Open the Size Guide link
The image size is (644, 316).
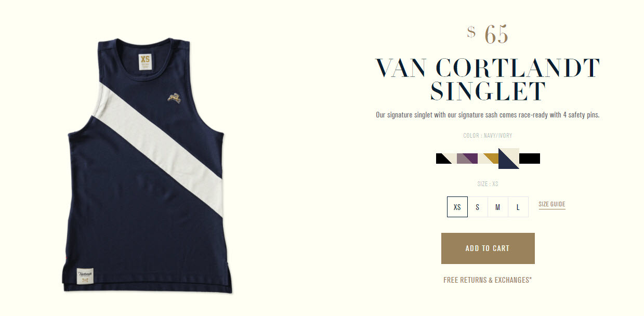click(552, 204)
